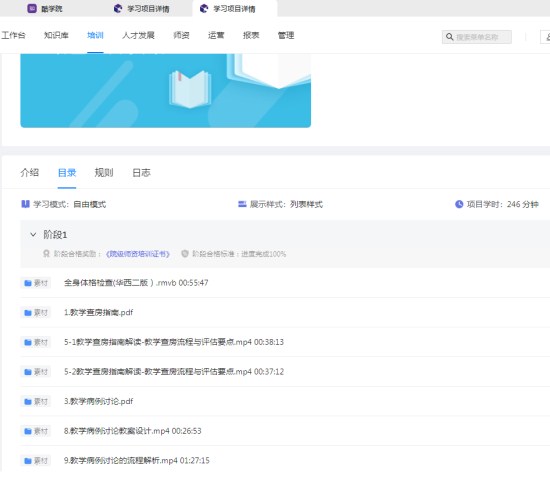Open the 培训 menu
The width and height of the screenshot is (550, 479).
tap(95, 35)
